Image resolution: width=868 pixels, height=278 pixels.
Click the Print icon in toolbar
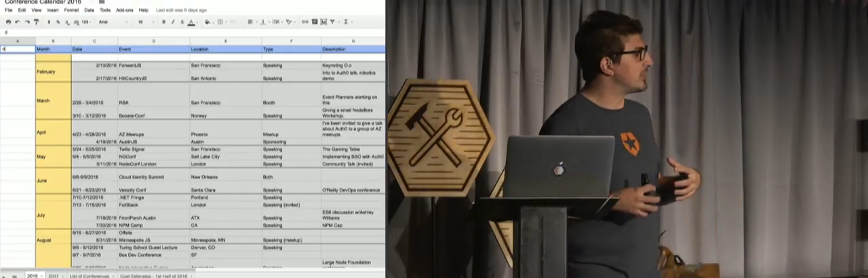[x=8, y=22]
